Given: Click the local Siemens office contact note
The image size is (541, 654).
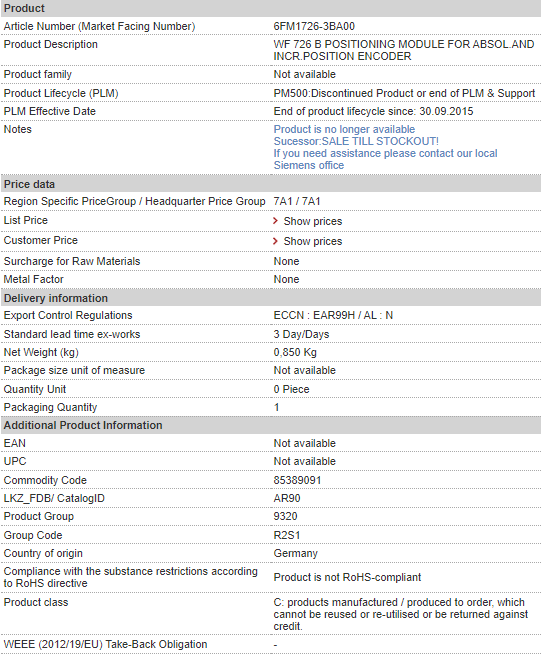Looking at the screenshot, I should tap(385, 159).
